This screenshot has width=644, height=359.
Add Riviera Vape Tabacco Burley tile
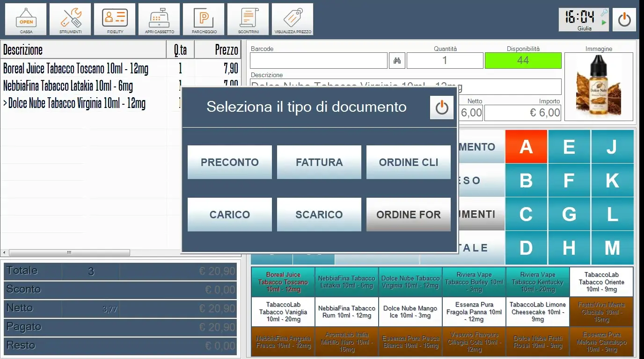click(x=474, y=282)
